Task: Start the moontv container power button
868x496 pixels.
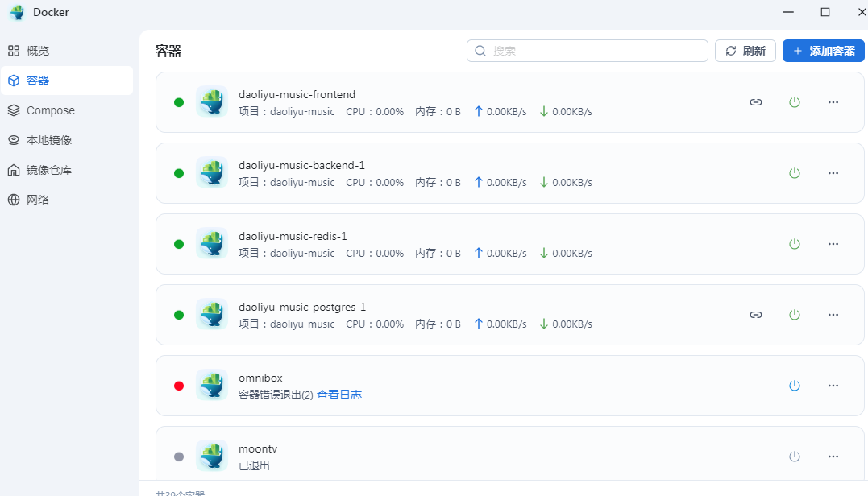Action: pyautogui.click(x=795, y=457)
